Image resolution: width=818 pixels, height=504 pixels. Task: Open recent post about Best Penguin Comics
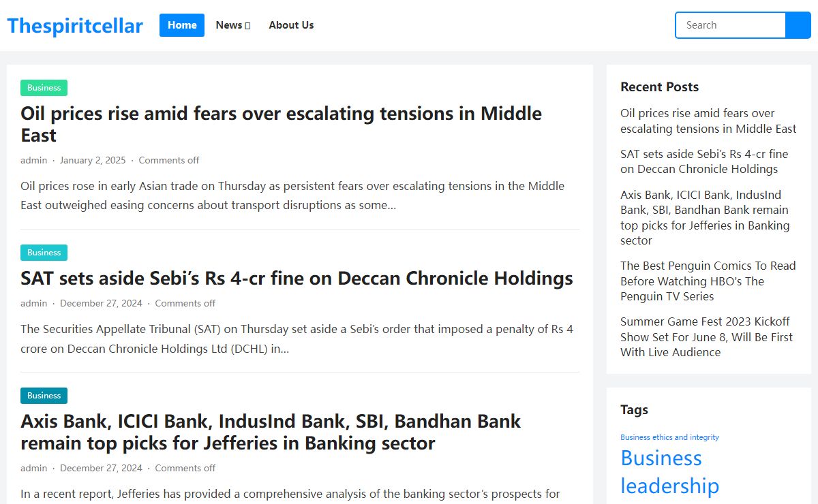pyautogui.click(x=708, y=281)
